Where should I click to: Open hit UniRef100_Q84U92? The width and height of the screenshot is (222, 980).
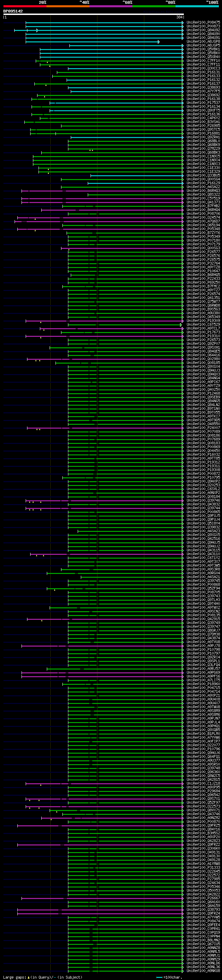203,30
